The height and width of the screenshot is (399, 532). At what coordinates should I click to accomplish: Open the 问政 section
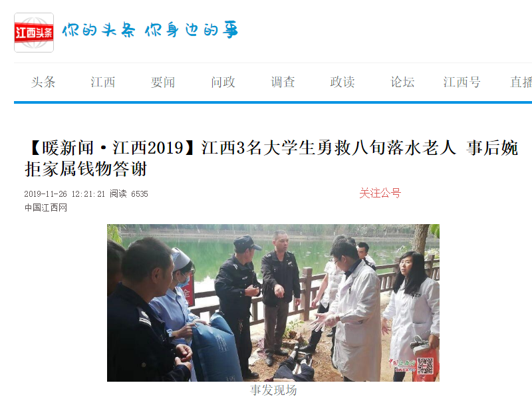(223, 82)
